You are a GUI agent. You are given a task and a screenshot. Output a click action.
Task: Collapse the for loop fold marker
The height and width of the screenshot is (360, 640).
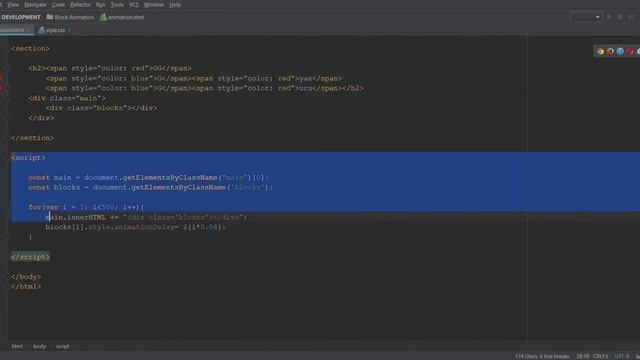tap(7, 207)
